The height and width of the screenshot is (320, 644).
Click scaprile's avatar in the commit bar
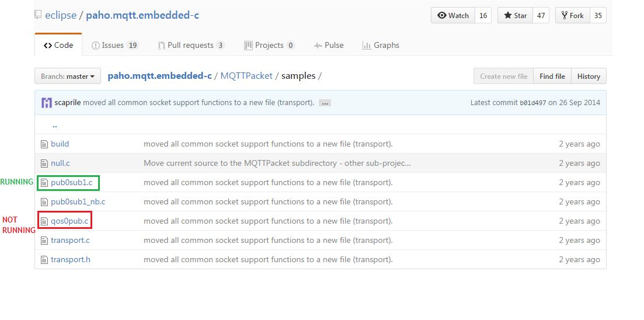[x=47, y=103]
